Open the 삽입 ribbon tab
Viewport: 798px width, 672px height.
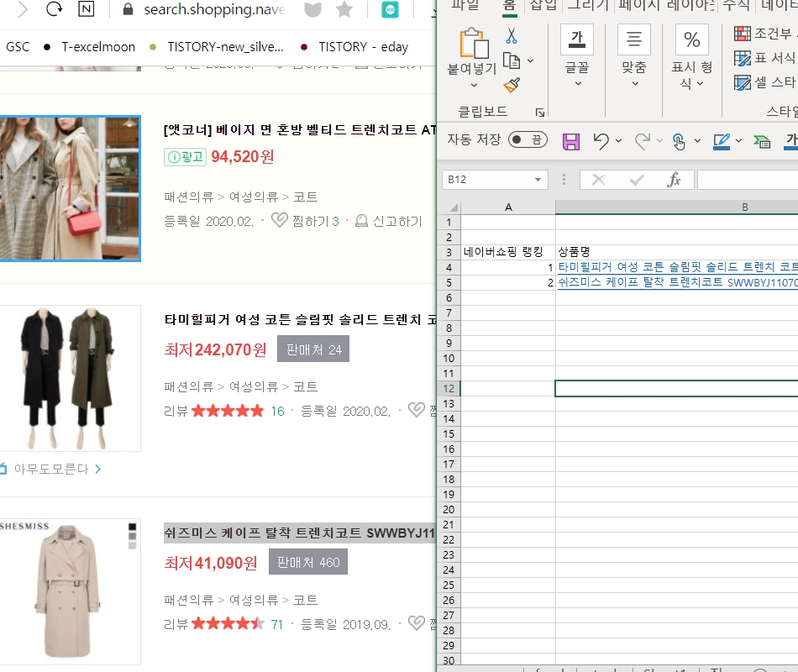[543, 5]
